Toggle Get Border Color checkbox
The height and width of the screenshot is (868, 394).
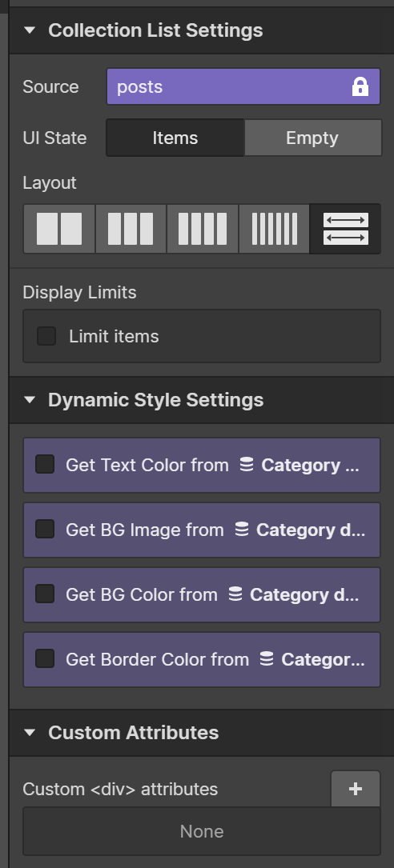45,658
